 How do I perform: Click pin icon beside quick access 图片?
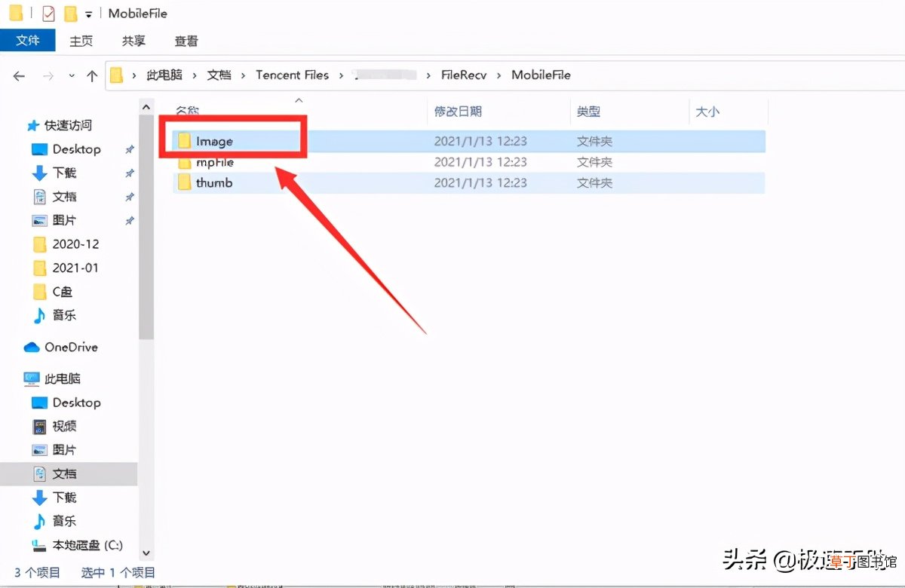(x=129, y=221)
